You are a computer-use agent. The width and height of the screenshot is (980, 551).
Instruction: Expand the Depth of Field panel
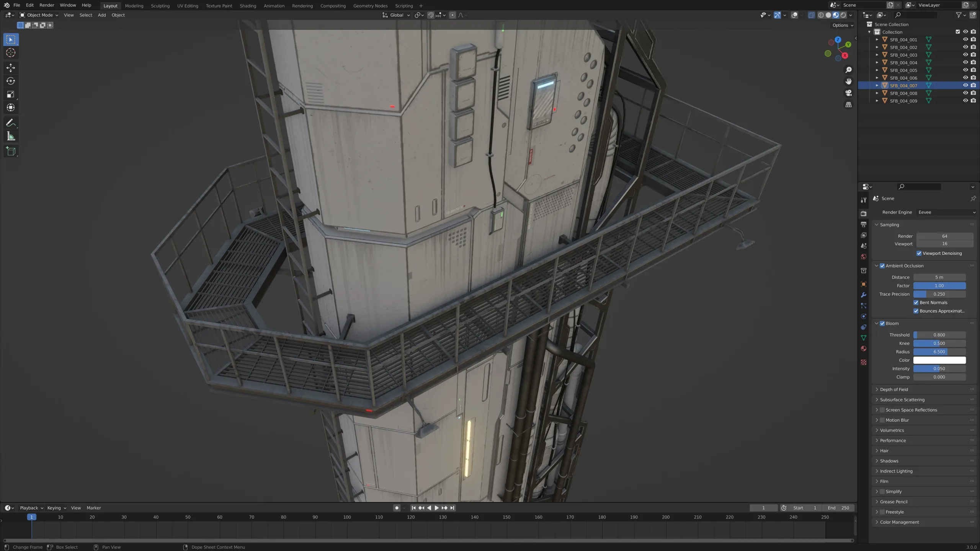894,390
